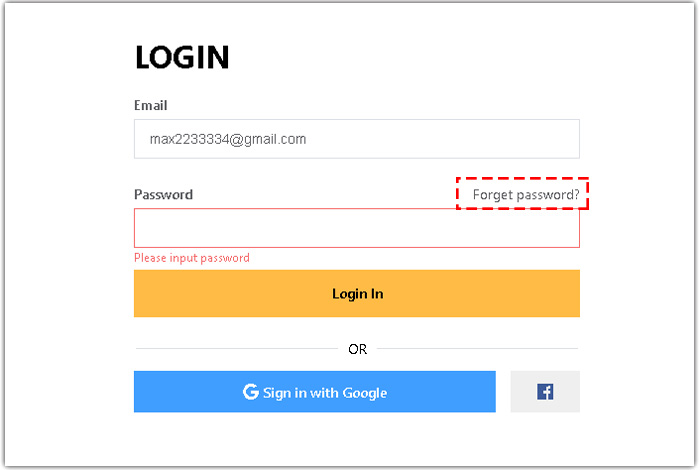700x470 pixels.
Task: Open the Forget password? link
Action: 526,195
